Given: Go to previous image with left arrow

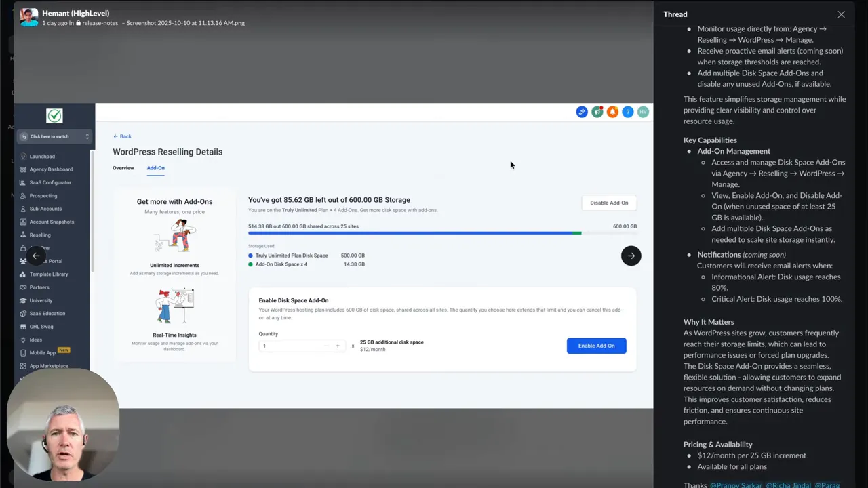Looking at the screenshot, I should tap(37, 256).
